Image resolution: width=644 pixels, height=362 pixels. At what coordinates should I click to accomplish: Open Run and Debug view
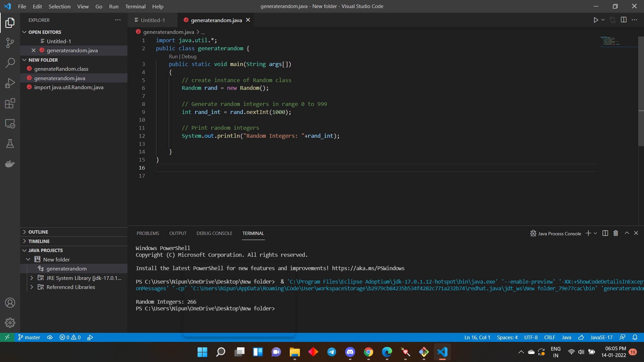point(10,83)
